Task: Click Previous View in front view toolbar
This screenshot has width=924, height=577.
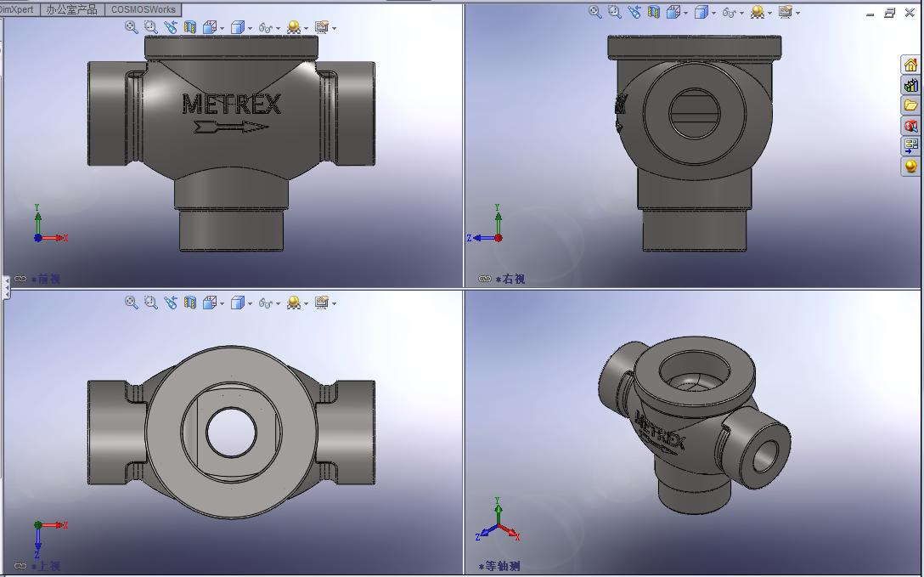Action: pos(171,26)
